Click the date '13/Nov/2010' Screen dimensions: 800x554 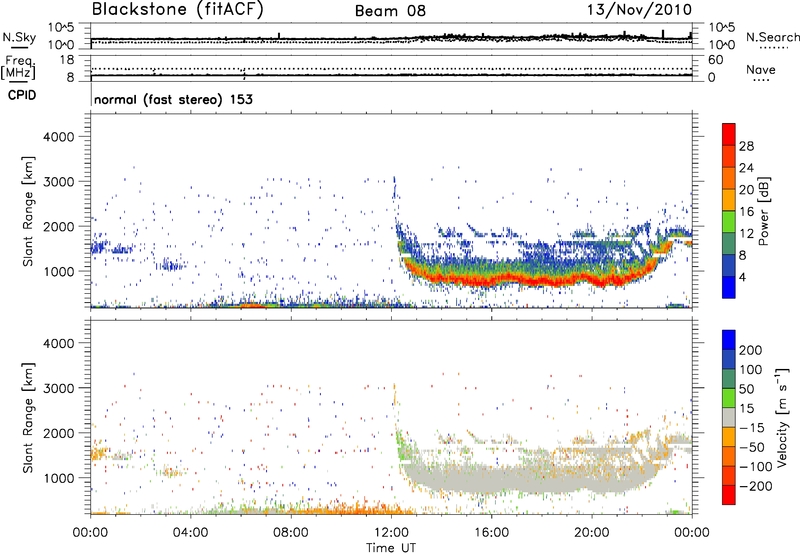click(639, 10)
